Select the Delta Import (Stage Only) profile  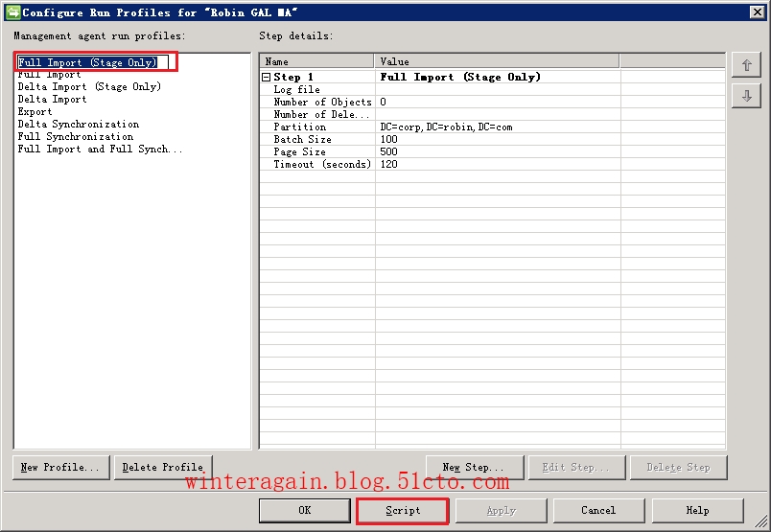click(x=89, y=86)
